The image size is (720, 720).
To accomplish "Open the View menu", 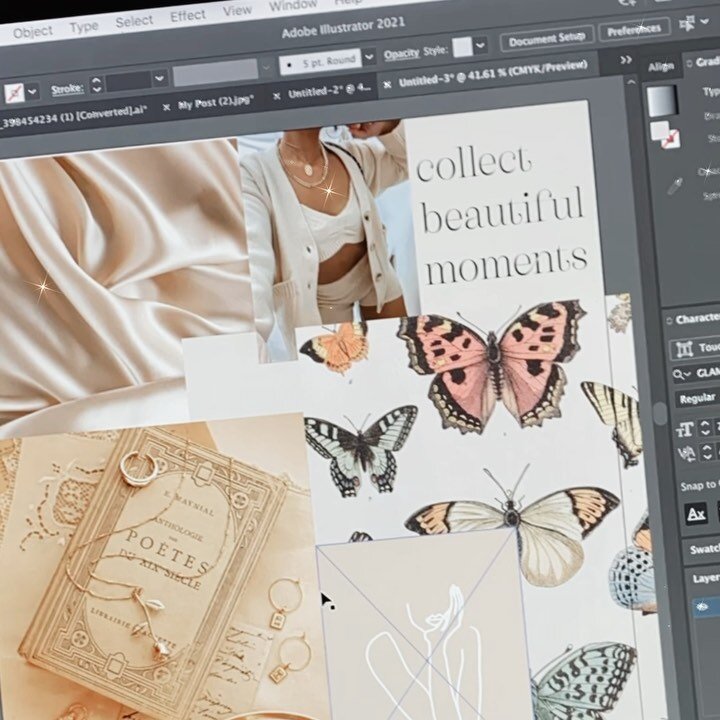I will (237, 10).
